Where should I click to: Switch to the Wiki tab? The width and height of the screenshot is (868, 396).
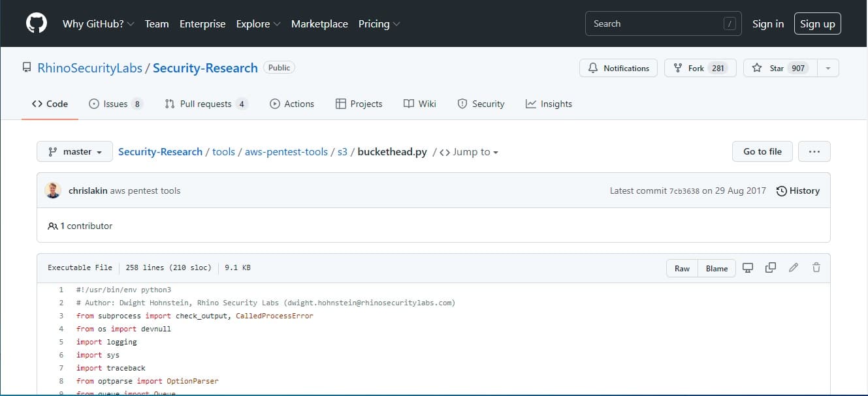click(x=420, y=104)
